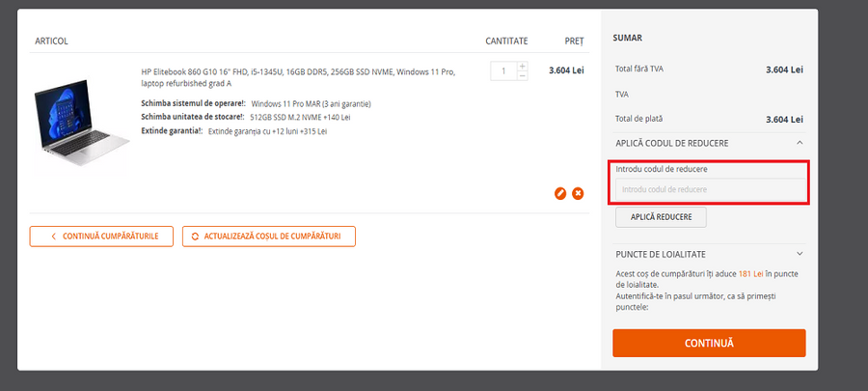Collapse the Aplică codul de reducere section

tap(799, 143)
